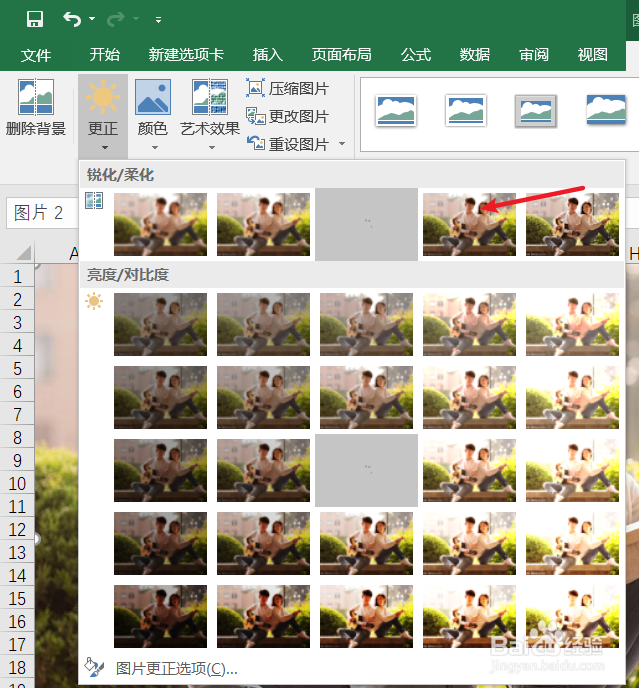This screenshot has width=639, height=688.
Task: Select first-row, brightest fifth thumbnail
Action: [573, 324]
